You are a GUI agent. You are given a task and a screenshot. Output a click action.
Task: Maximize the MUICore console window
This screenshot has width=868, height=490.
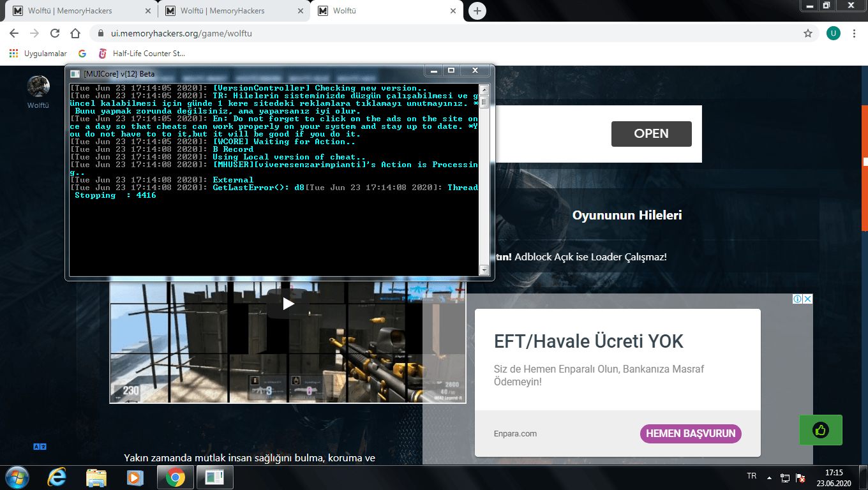[x=451, y=71]
